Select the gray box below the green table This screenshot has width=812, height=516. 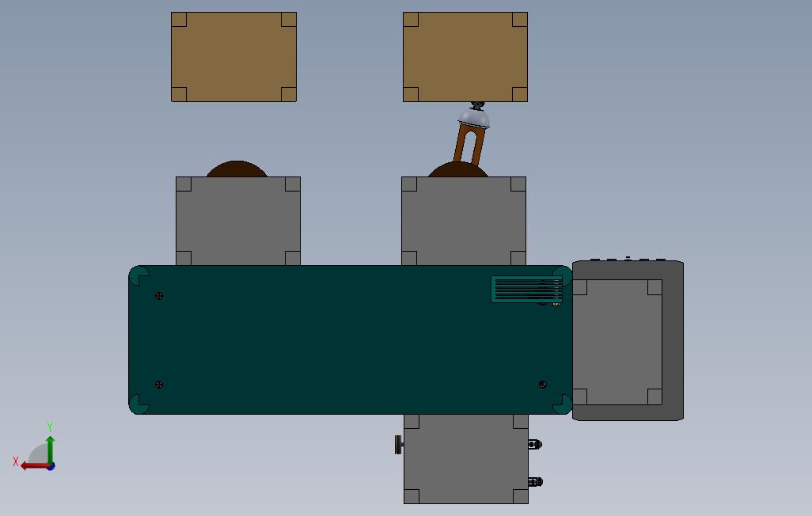(x=466, y=459)
